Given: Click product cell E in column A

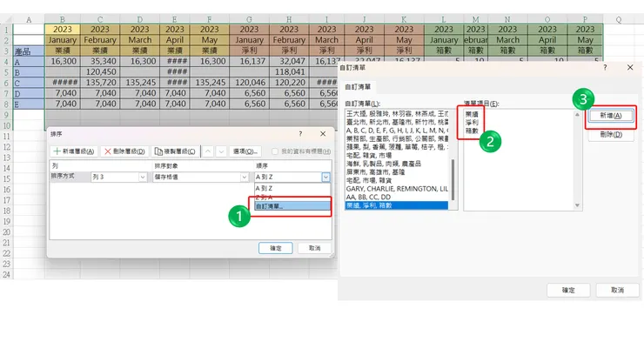Looking at the screenshot, I should pyautogui.click(x=29, y=104).
